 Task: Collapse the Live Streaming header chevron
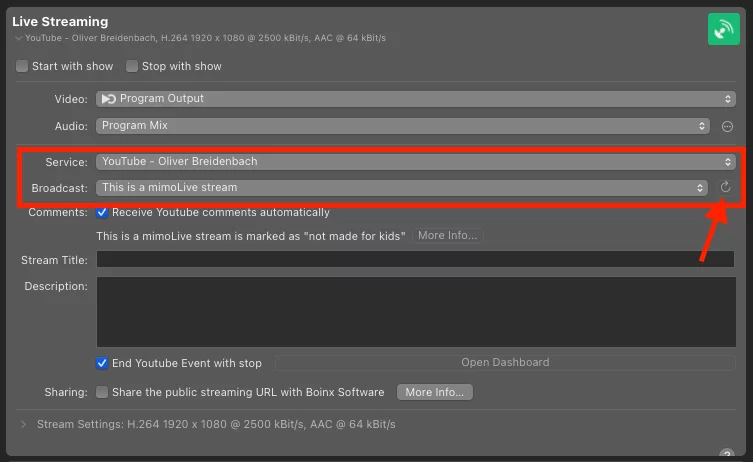point(18,38)
